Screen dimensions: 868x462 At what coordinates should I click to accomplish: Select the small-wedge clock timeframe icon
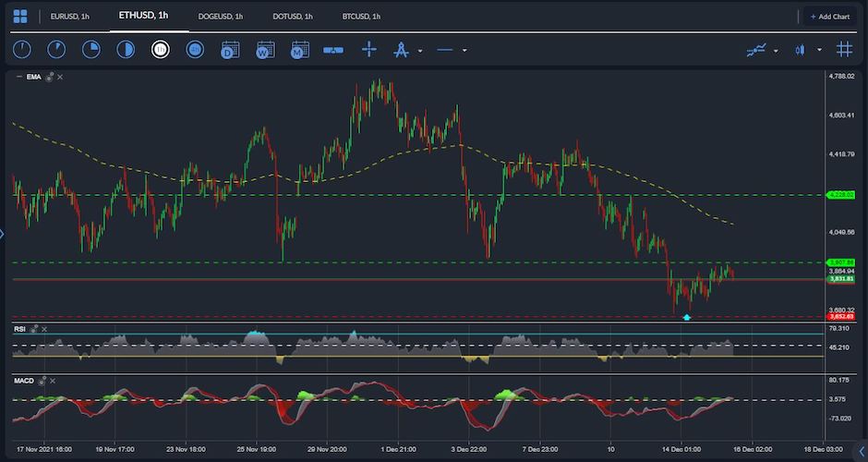click(56, 50)
